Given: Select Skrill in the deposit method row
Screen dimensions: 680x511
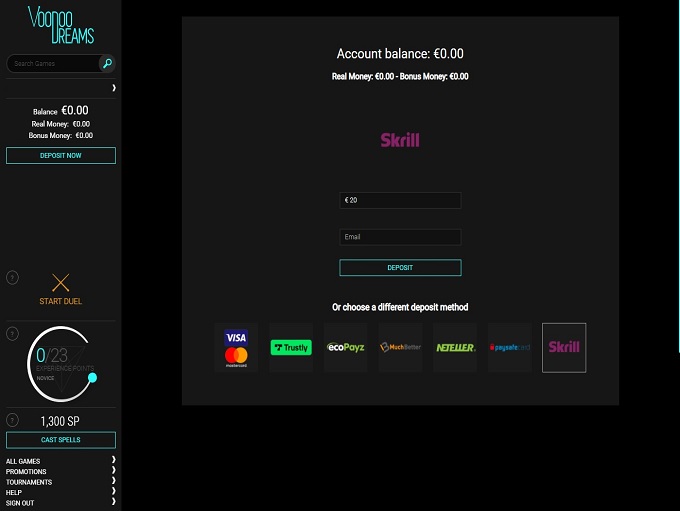Looking at the screenshot, I should pos(564,347).
